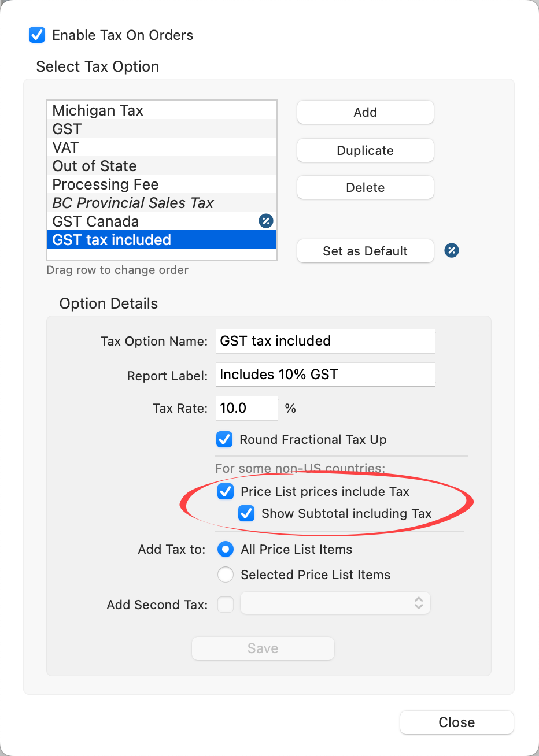Choose the All Price List Items radio
This screenshot has width=539, height=756.
click(226, 549)
